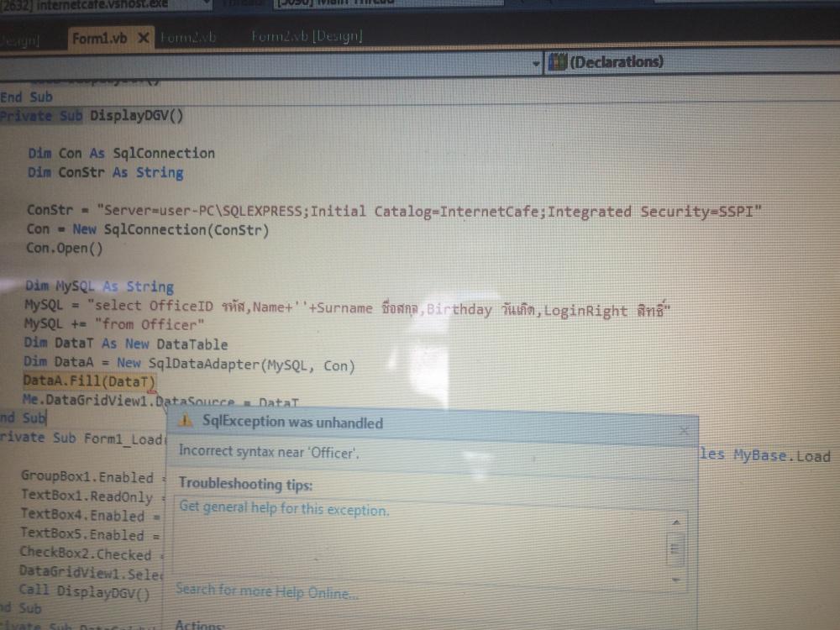This screenshot has width=840, height=630.
Task: Click the 'Dim Con As SqlConnection' line
Action: coord(122,153)
